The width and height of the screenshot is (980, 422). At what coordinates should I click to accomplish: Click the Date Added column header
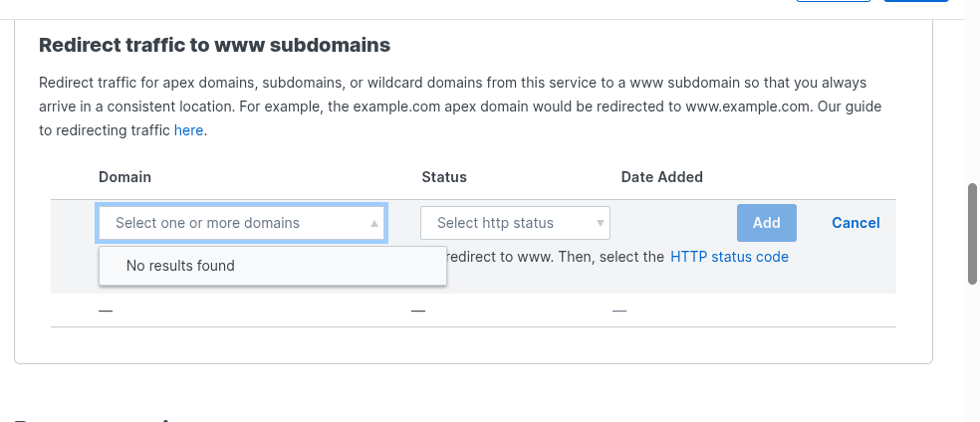tap(661, 177)
